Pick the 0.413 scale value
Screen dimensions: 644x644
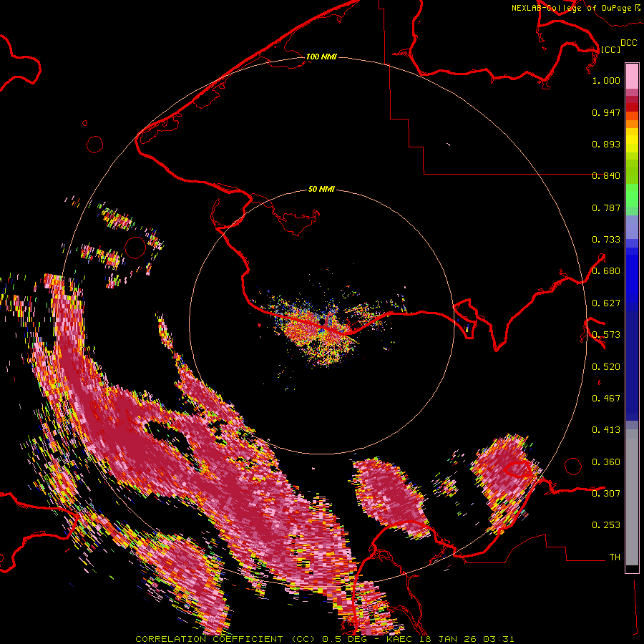(606, 430)
